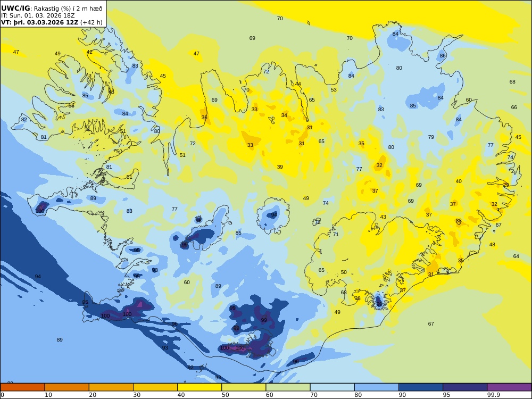Click the 95–99.9 navy legend swatch
This screenshot has height=399, width=532.
click(x=465, y=387)
